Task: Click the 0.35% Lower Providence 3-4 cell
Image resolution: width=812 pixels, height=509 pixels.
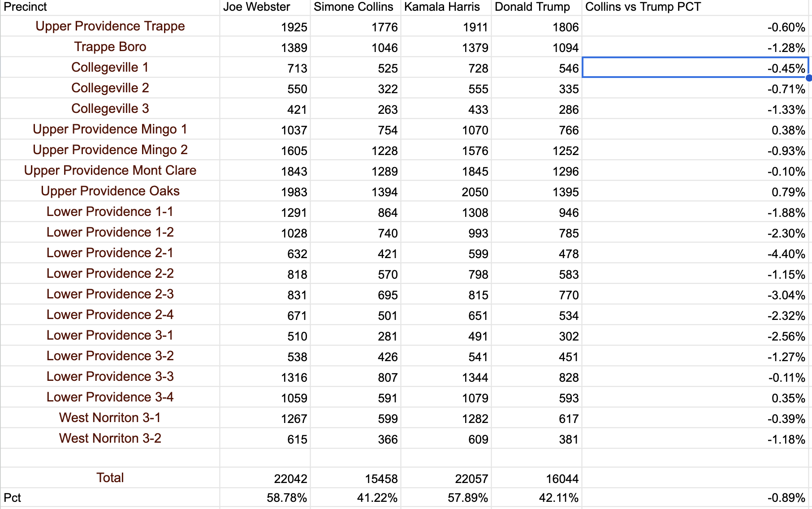Action: point(695,397)
